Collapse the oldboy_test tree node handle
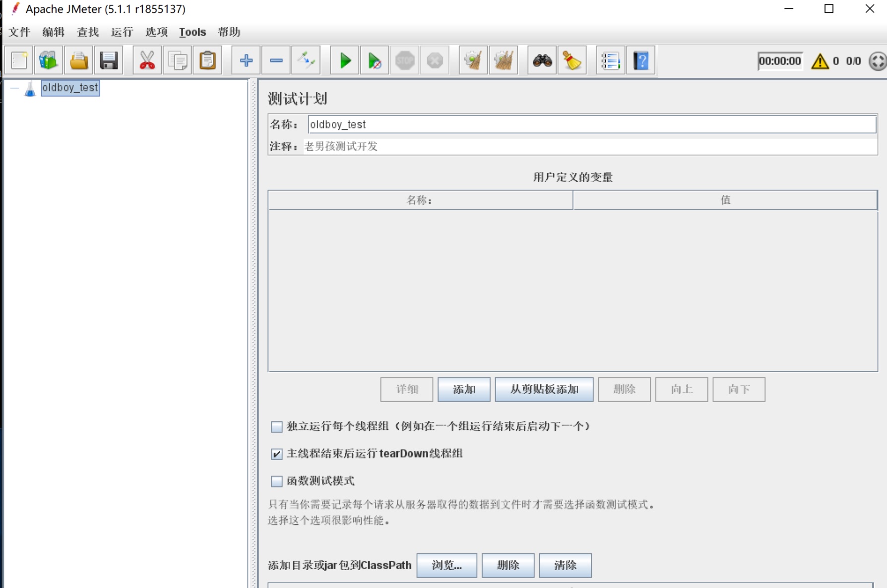The height and width of the screenshot is (588, 887). pyautogui.click(x=14, y=89)
